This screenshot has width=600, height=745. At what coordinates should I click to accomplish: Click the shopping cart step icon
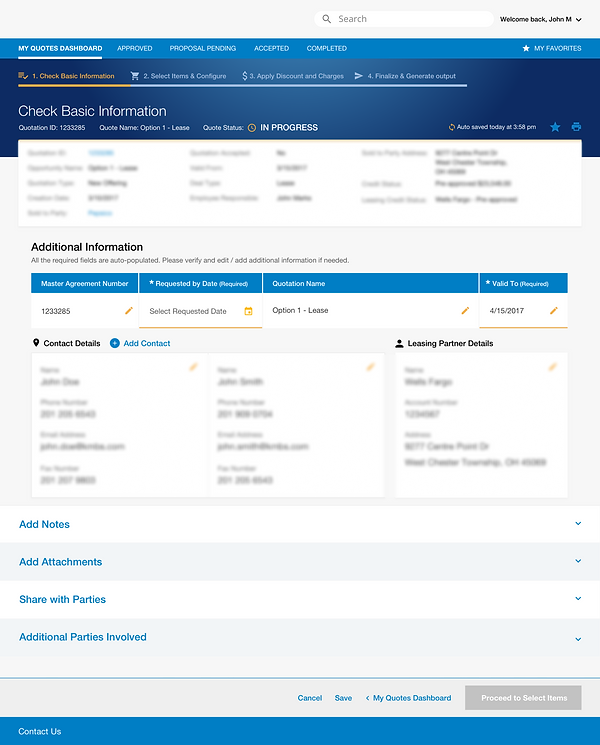pyautogui.click(x=135, y=76)
